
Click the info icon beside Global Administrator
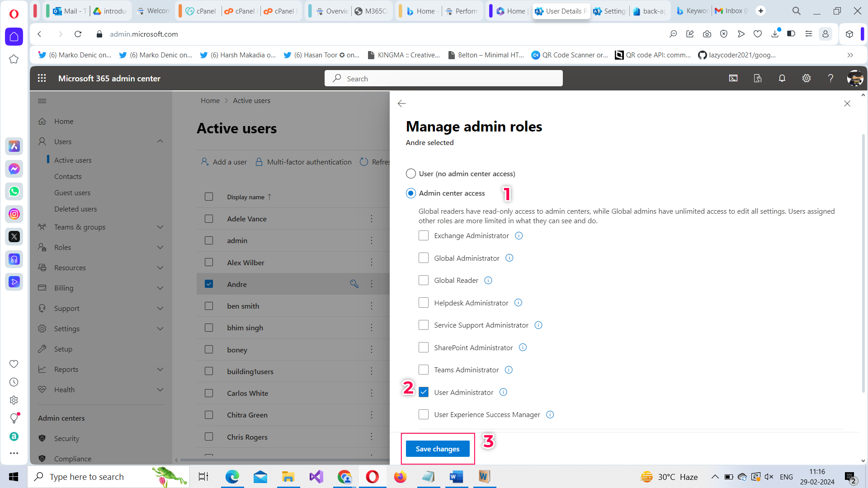509,258
